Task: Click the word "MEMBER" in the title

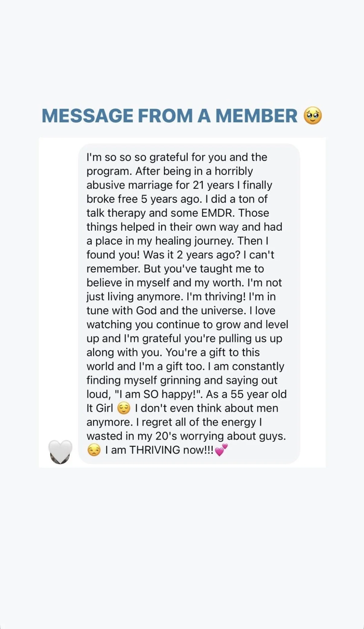Action: point(256,116)
